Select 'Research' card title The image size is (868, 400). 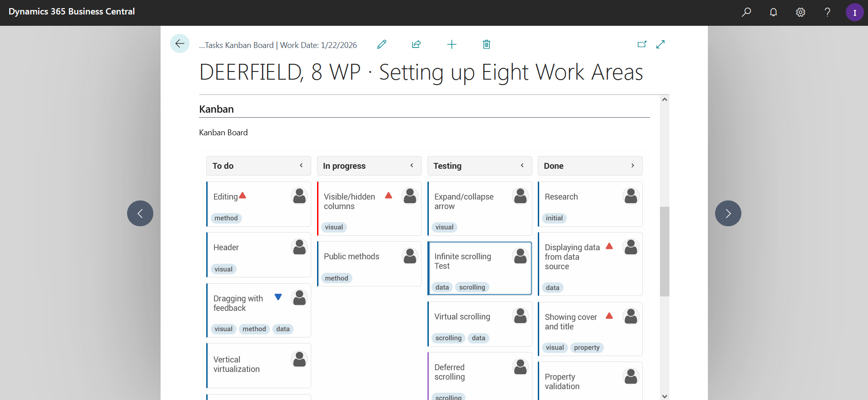[561, 197]
